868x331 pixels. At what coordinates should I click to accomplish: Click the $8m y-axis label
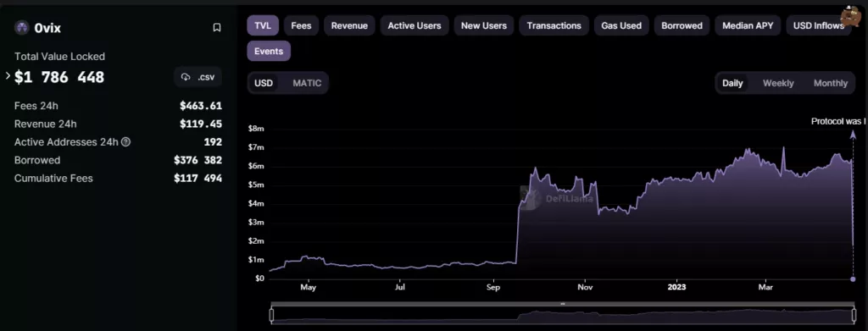pyautogui.click(x=256, y=128)
